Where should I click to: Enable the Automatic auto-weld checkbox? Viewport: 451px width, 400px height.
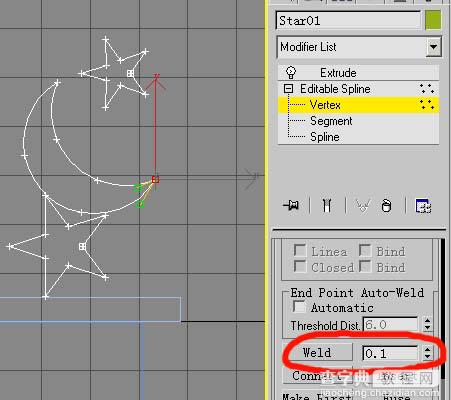click(x=299, y=307)
